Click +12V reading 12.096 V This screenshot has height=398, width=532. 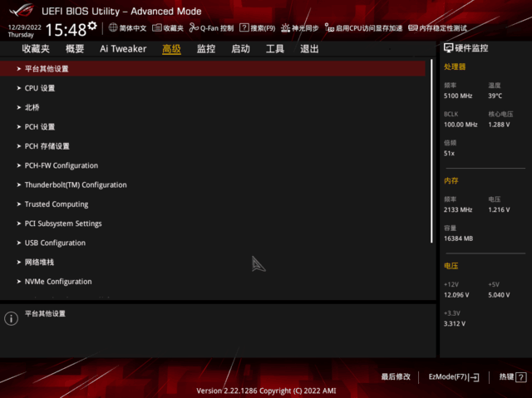coord(456,295)
